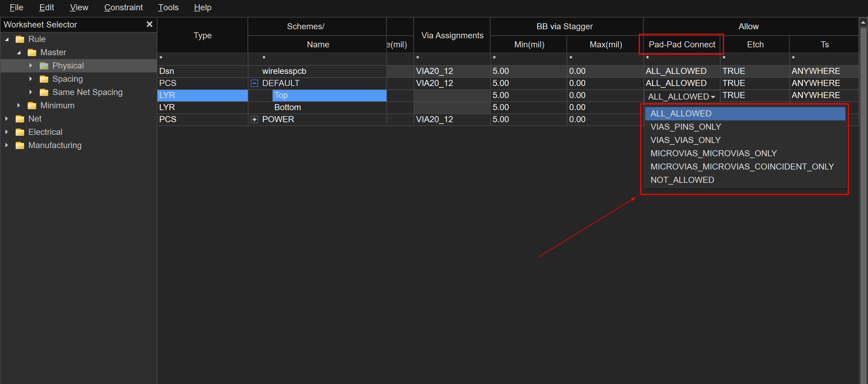Click the Same Net Spacing folder icon

[x=44, y=92]
